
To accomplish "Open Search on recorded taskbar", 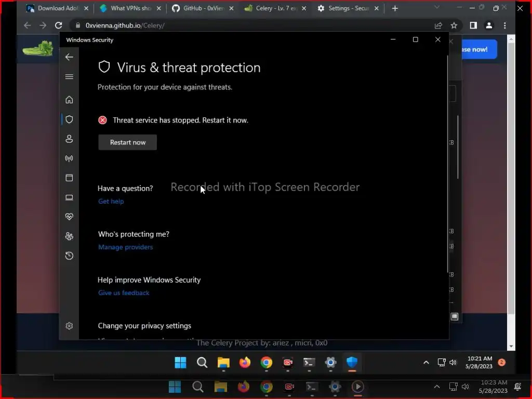I will coord(202,363).
